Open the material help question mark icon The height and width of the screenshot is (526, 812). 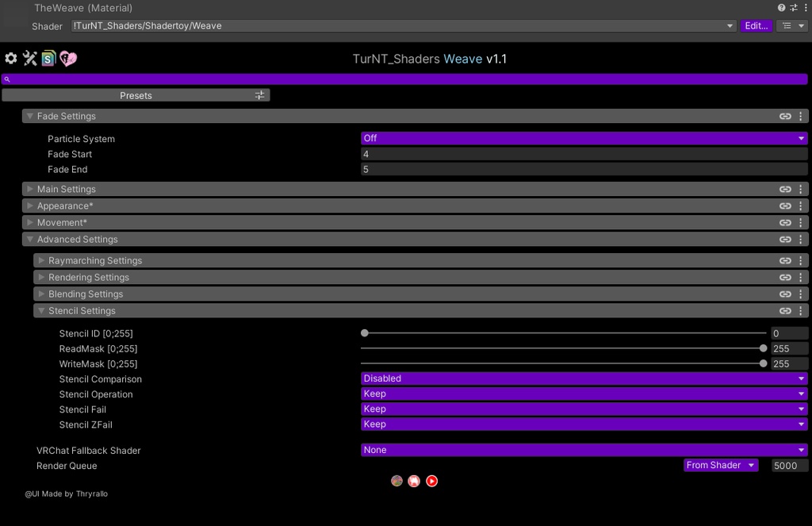click(x=781, y=8)
